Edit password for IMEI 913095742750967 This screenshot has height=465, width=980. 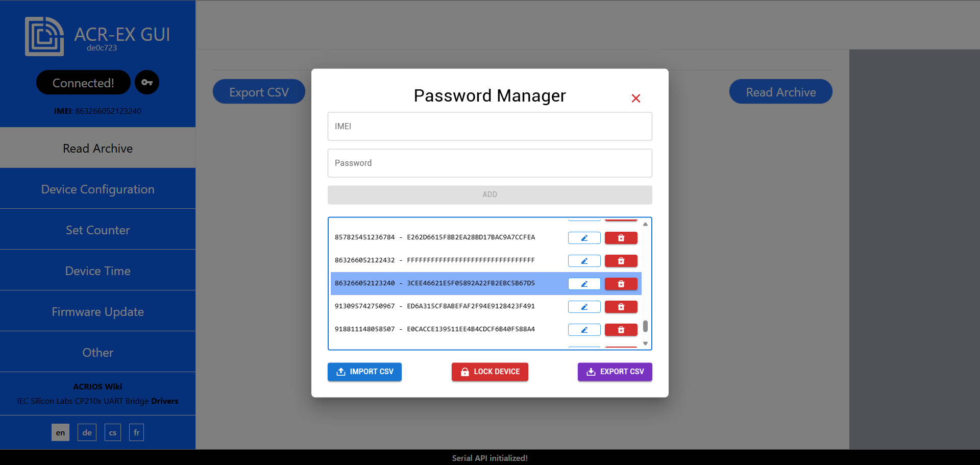point(584,307)
